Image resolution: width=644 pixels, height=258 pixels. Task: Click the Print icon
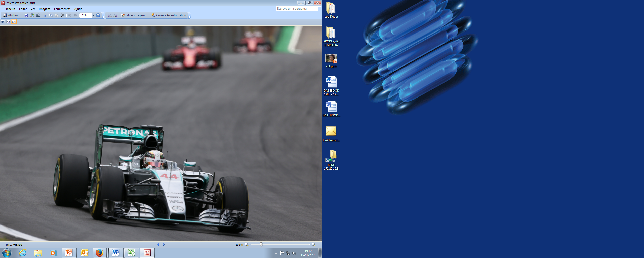click(x=32, y=15)
